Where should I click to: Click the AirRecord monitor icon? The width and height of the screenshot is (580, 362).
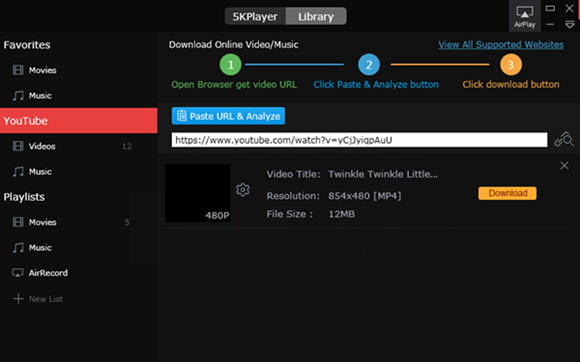[18, 273]
